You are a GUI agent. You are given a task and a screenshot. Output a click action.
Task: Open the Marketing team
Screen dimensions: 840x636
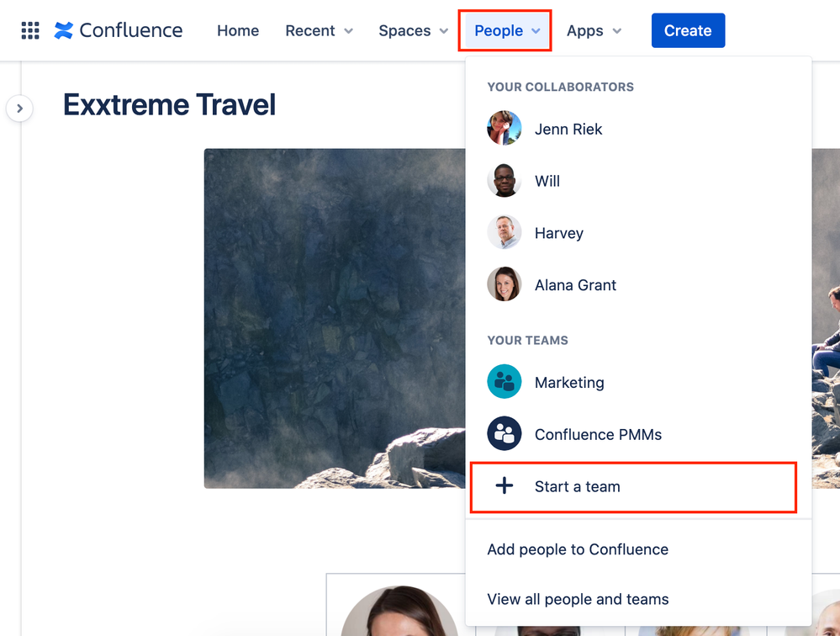638,381
